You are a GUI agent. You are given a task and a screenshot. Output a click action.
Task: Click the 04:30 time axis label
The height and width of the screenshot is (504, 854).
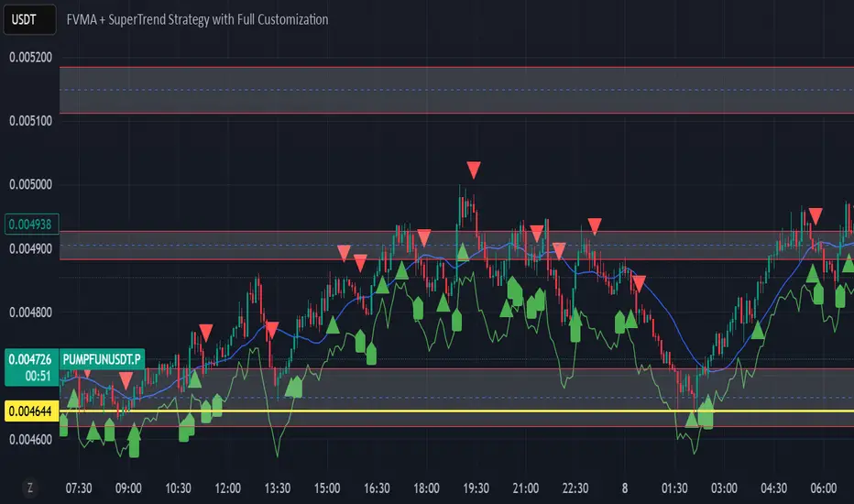point(773,488)
